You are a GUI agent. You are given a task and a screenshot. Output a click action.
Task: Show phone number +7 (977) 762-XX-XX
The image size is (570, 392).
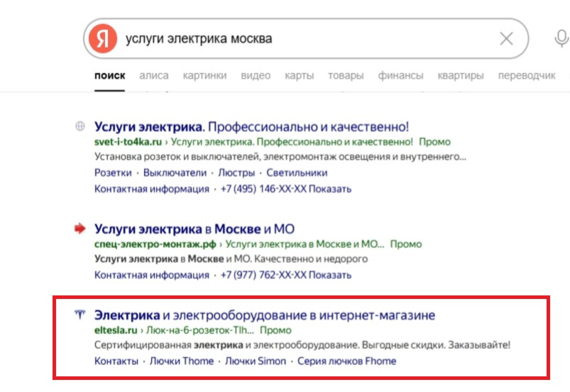286,275
